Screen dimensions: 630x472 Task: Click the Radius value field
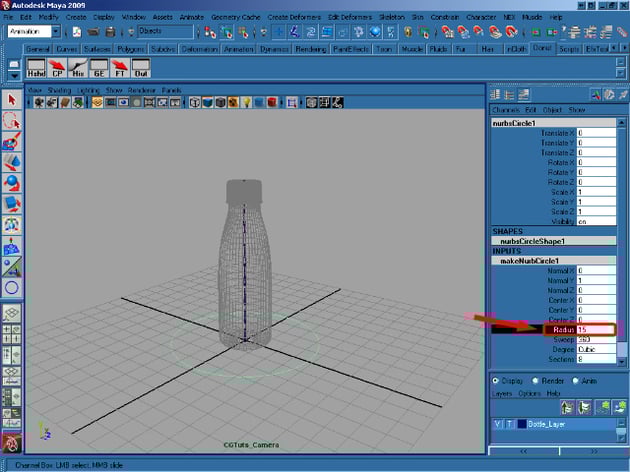tap(595, 329)
